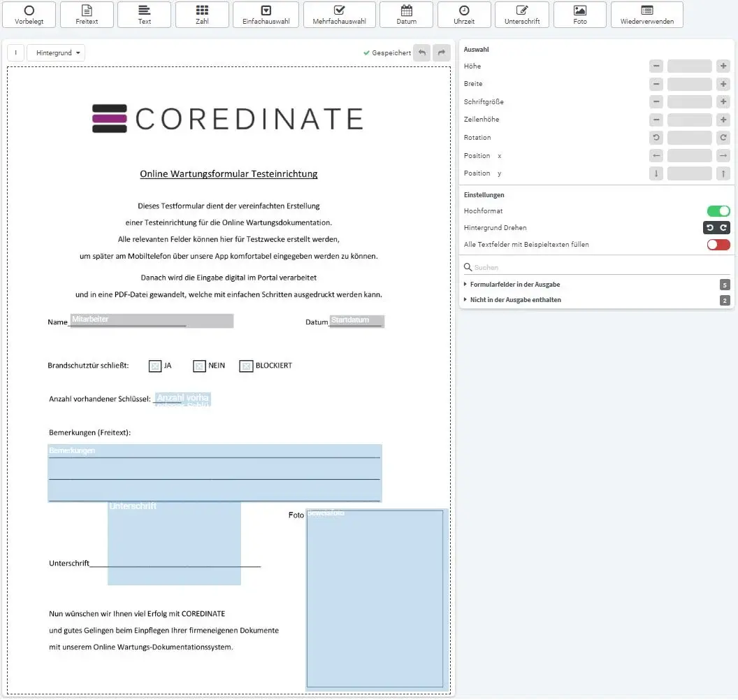Click the JA checkbox on the form

[155, 366]
